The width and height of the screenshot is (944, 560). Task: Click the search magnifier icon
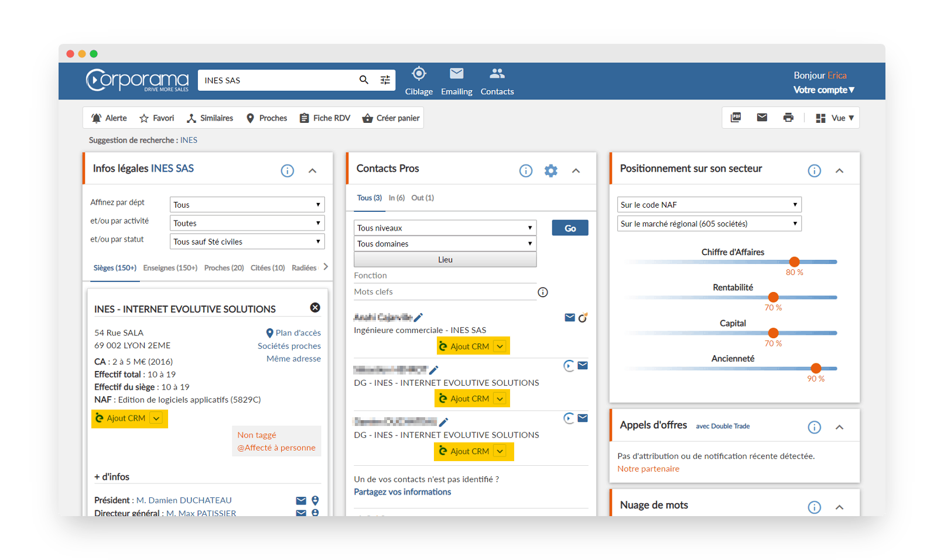(x=364, y=80)
